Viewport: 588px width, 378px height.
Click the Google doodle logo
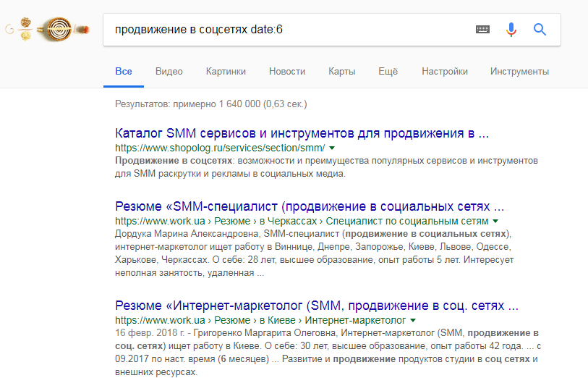point(48,30)
